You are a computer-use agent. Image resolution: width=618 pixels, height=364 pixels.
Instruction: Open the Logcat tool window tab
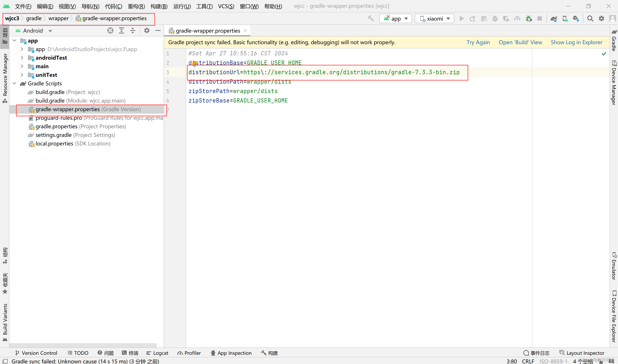tap(157, 353)
